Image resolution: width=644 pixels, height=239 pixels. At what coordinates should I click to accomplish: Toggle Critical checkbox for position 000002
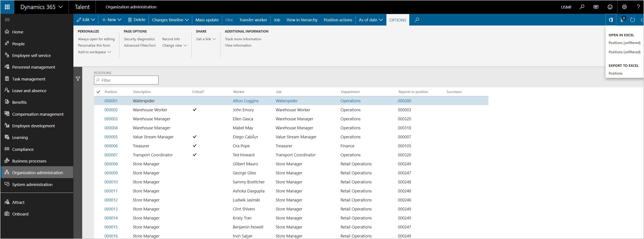[194, 110]
